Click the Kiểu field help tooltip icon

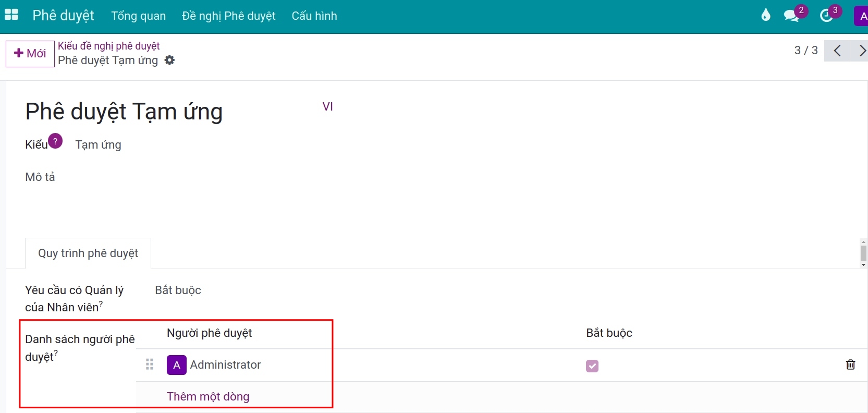[55, 141]
